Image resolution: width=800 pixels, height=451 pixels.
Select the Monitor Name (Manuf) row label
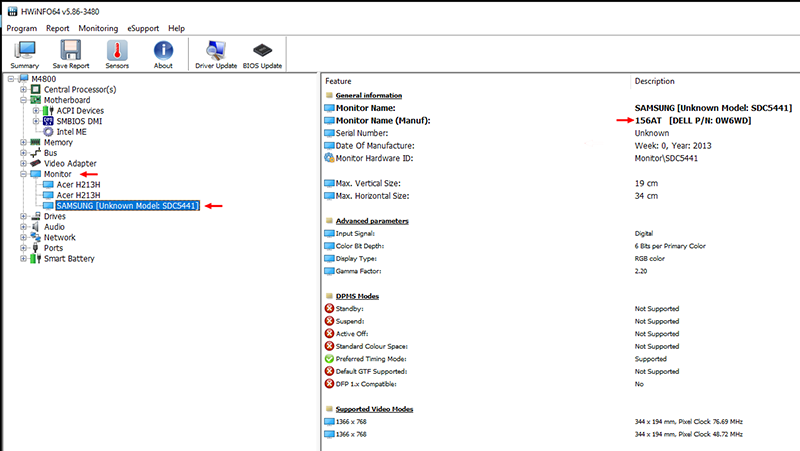(383, 120)
